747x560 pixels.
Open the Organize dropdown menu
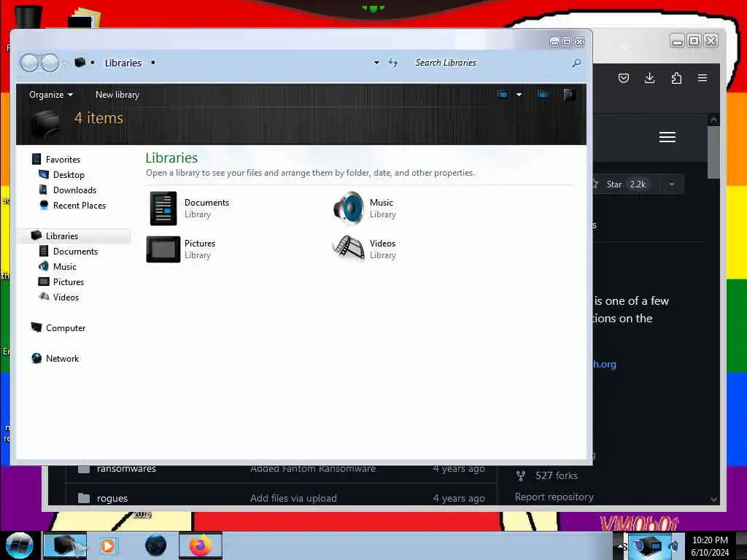(51, 95)
